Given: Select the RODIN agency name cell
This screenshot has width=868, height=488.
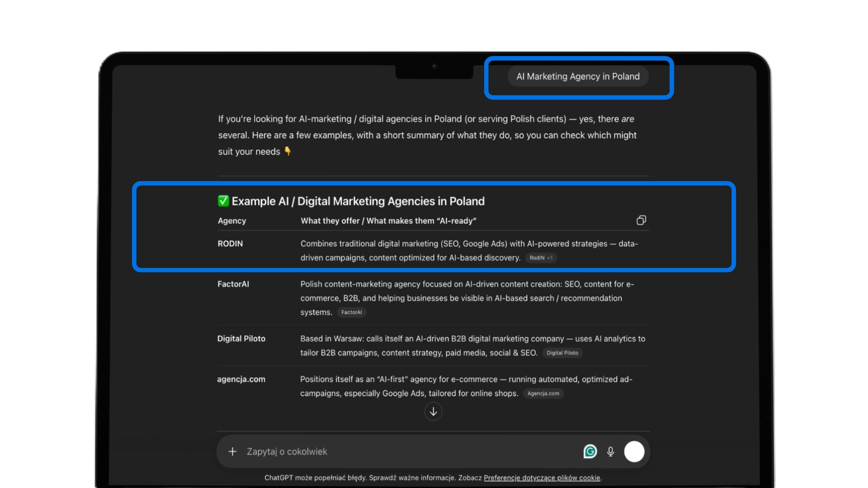Looking at the screenshot, I should (230, 244).
